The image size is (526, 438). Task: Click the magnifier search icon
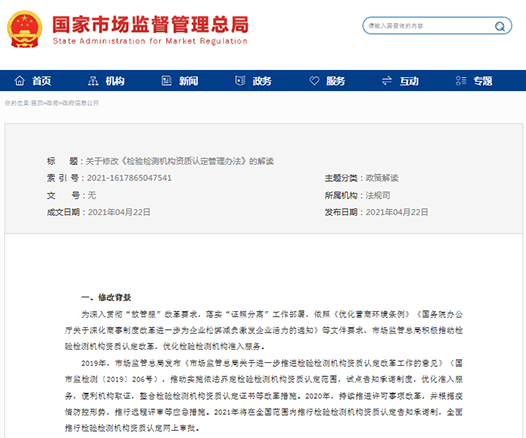[x=500, y=26]
